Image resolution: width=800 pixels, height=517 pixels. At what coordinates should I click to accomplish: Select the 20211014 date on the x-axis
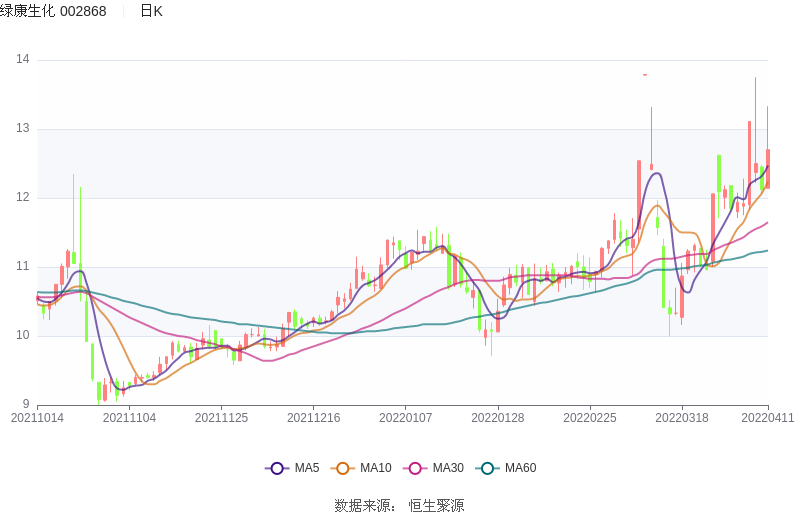pos(37,418)
